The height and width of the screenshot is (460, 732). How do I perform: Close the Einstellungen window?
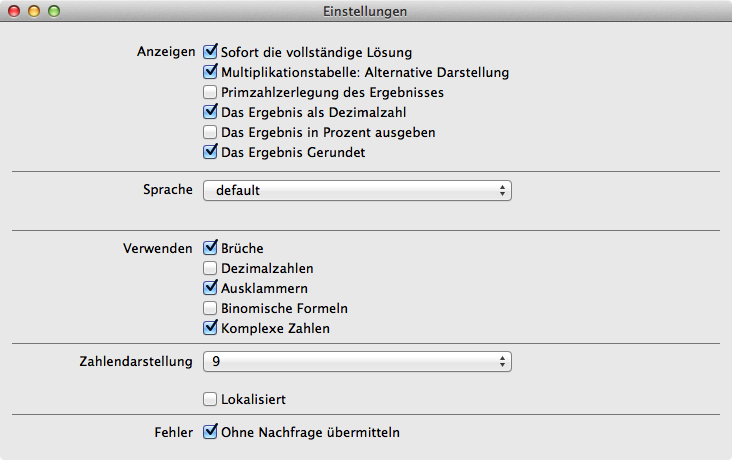click(x=14, y=11)
